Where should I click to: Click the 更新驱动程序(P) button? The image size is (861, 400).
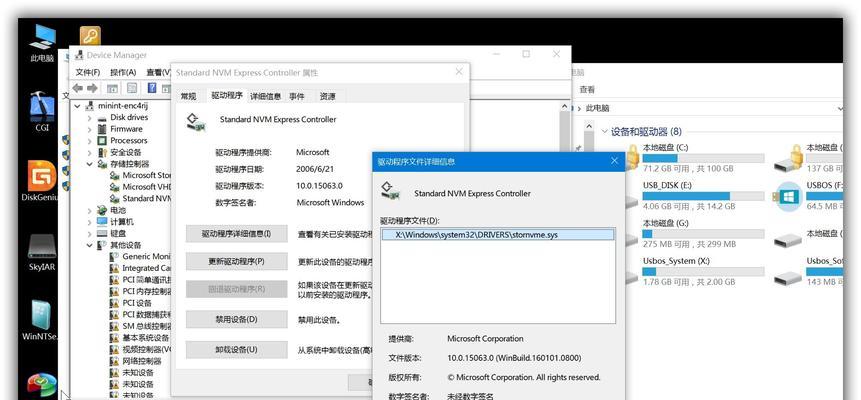pos(237,262)
